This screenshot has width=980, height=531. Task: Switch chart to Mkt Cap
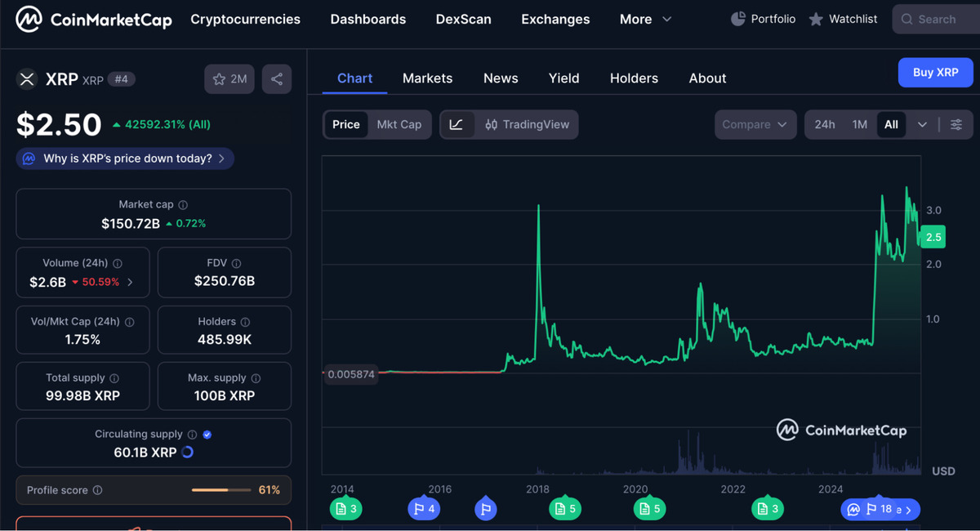pyautogui.click(x=399, y=124)
